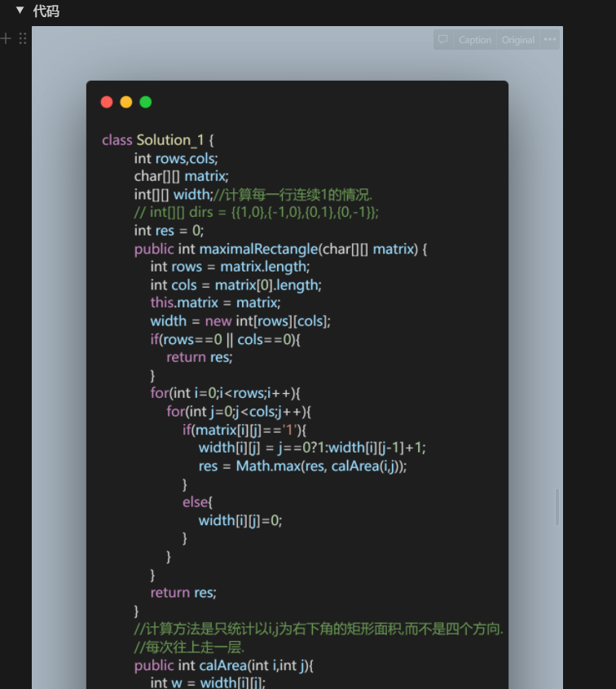Click the code screenshot image thumbnail
The height and width of the screenshot is (689, 616).
pos(297,357)
